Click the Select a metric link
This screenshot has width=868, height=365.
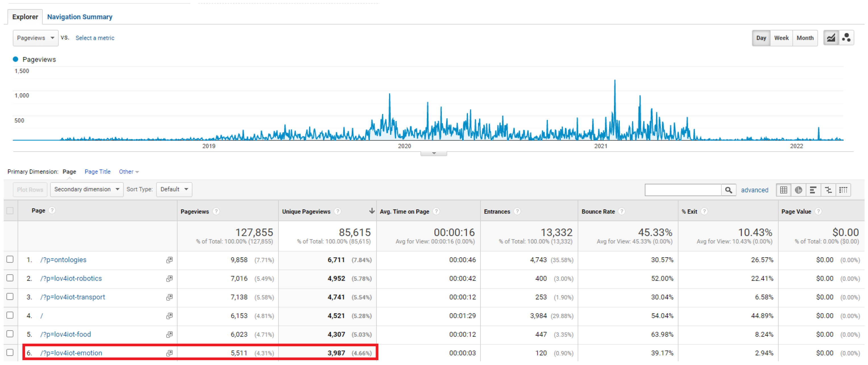pos(95,38)
